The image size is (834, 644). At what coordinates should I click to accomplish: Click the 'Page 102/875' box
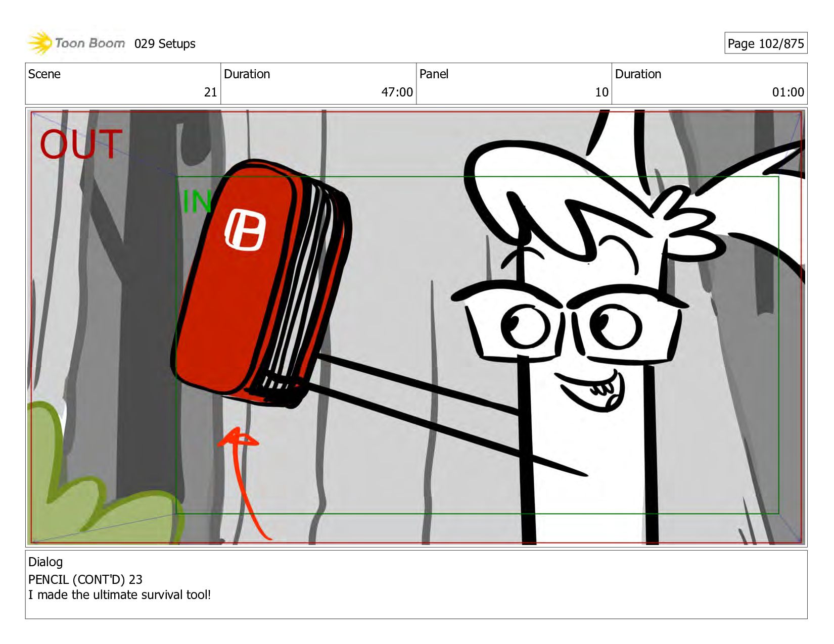(766, 43)
